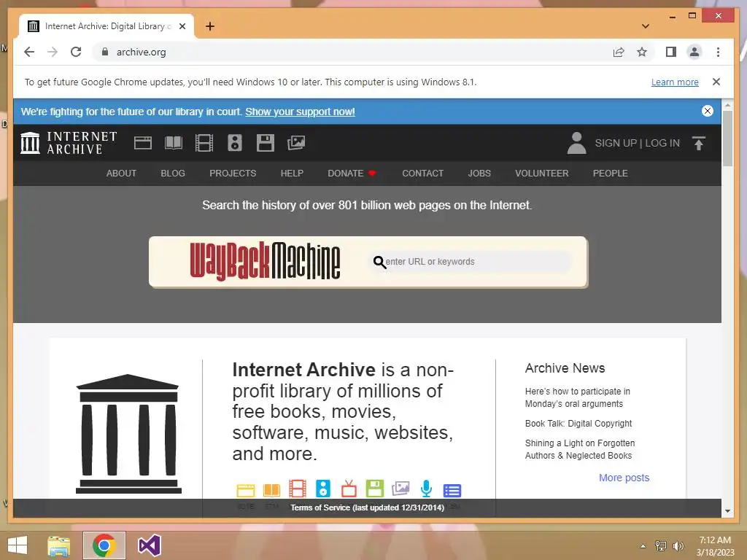
Task: Click the Internet Archive logo in the navbar
Action: pos(69,143)
